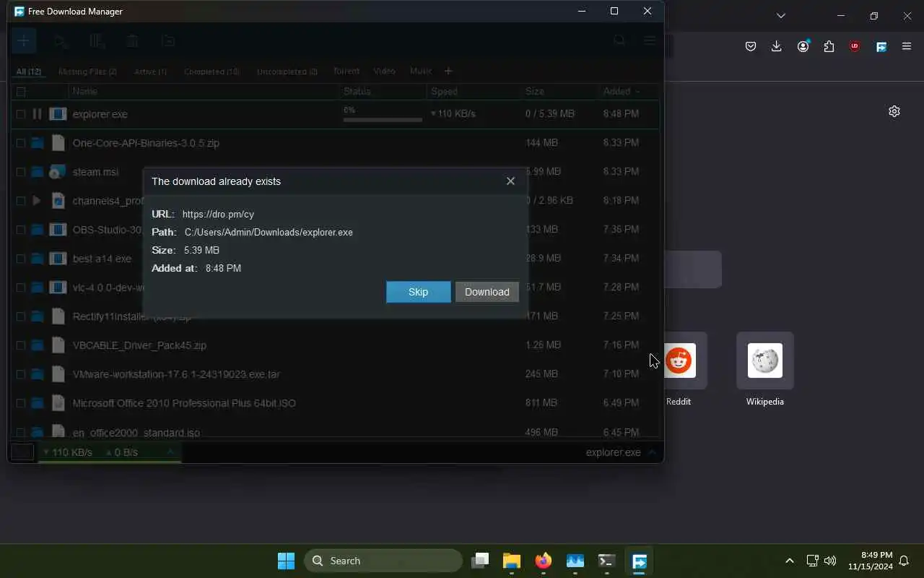Switch to Torrent tab
This screenshot has height=578, width=924.
click(x=346, y=71)
